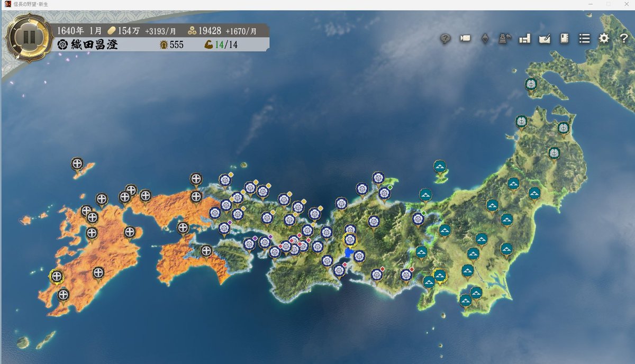Viewport: 635px width, 364px height.
Task: Click the gold koban coin icon
Action: (x=112, y=31)
